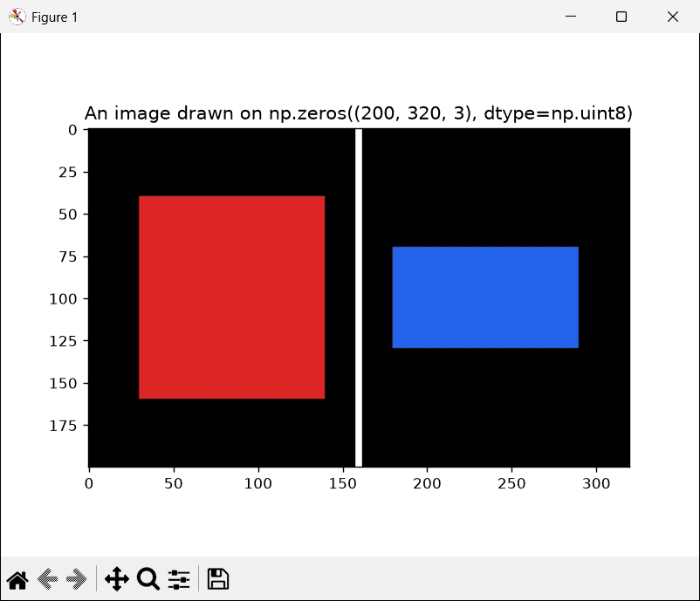Click the y-axis label 100
This screenshot has height=601, width=700.
click(63, 299)
